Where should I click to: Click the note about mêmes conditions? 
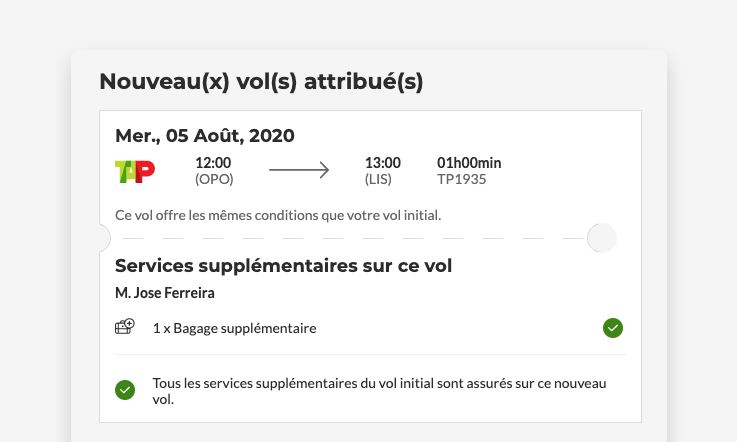click(278, 215)
